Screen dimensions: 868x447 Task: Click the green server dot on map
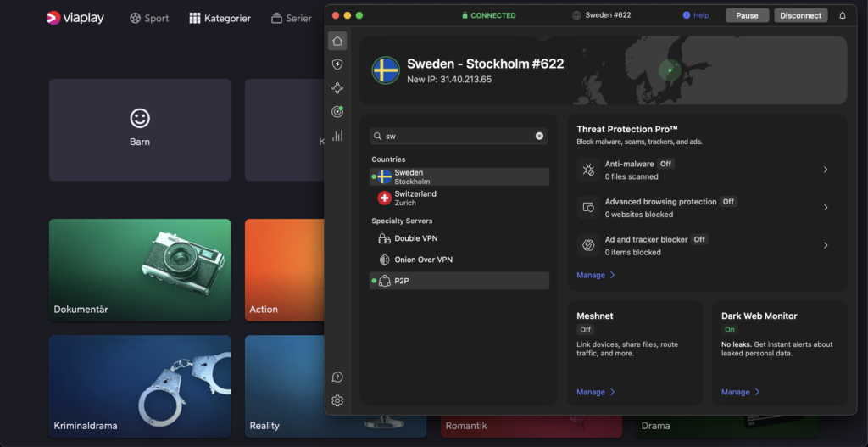tap(670, 70)
